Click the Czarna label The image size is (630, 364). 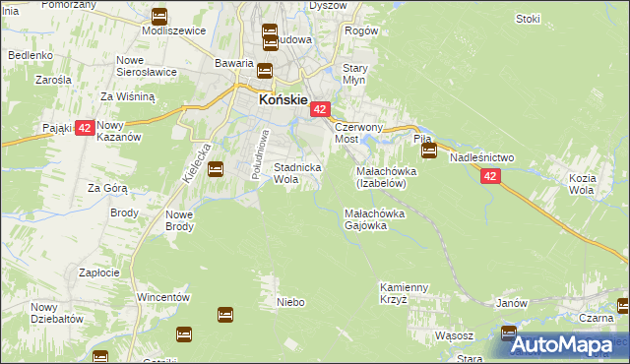point(597,318)
